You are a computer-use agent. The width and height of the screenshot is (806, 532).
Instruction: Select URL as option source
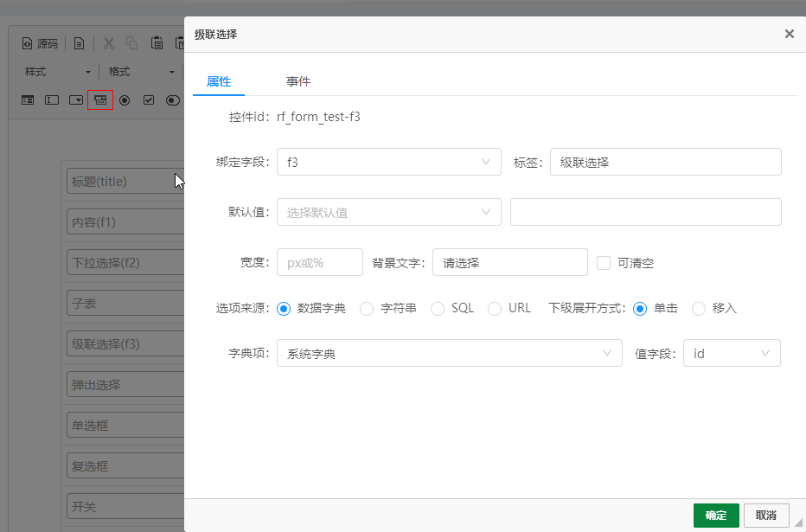pyautogui.click(x=495, y=309)
